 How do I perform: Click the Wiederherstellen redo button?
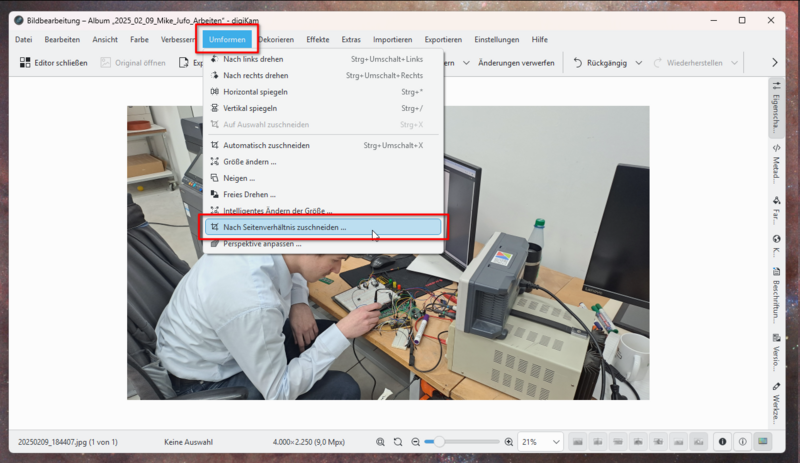688,63
